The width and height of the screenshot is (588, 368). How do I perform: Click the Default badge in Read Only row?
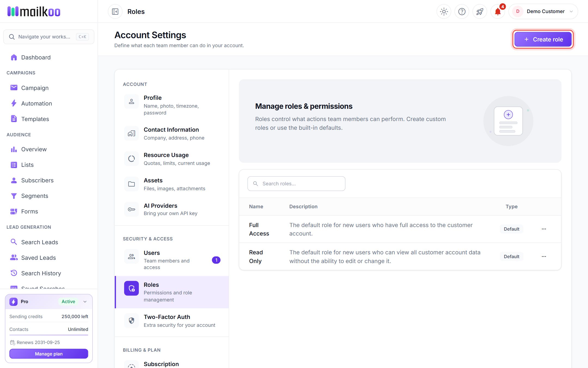coord(512,257)
